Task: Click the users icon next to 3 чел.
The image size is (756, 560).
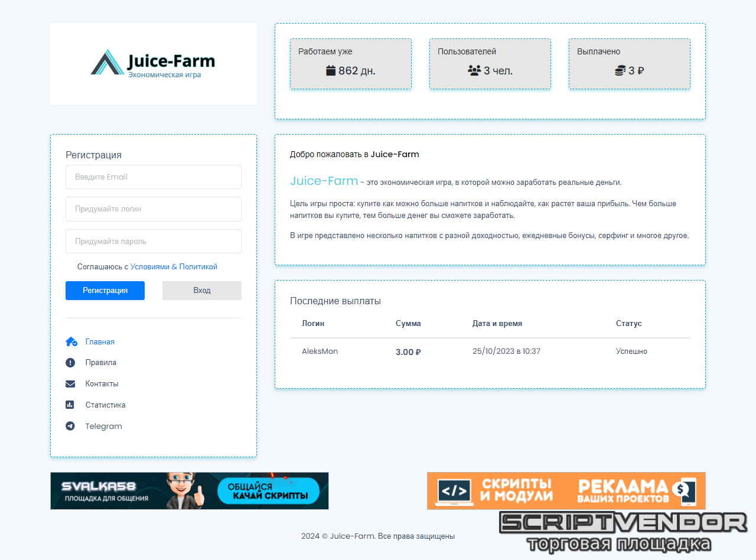Action: tap(474, 71)
